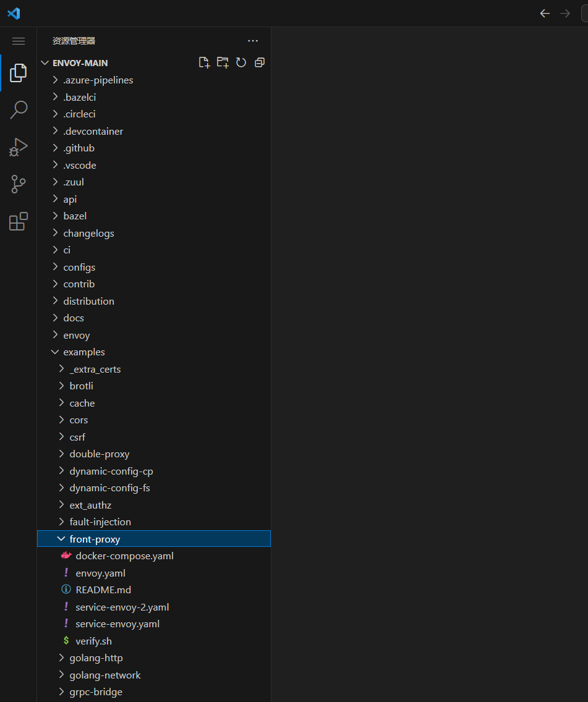Click the YAML icon beside envoy.yaml
Image resolution: width=588 pixels, height=702 pixels.
pyautogui.click(x=66, y=573)
